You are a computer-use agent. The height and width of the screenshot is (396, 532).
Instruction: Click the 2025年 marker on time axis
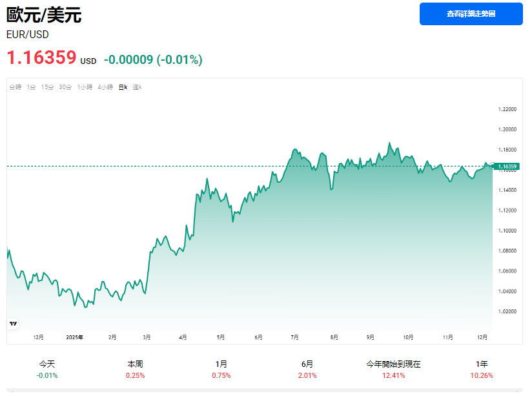point(75,337)
